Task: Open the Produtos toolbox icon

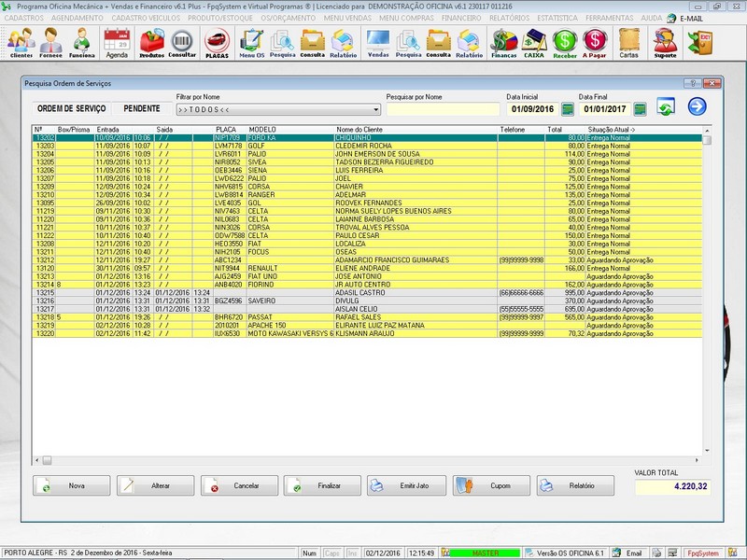Action: point(151,43)
